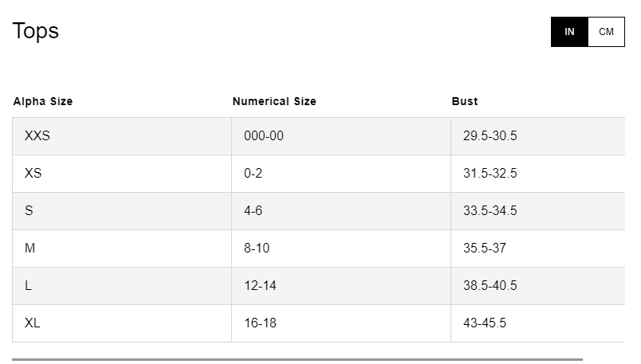Select the XXS alpha size cell
Viewport: 641px width, 364px height.
point(37,136)
